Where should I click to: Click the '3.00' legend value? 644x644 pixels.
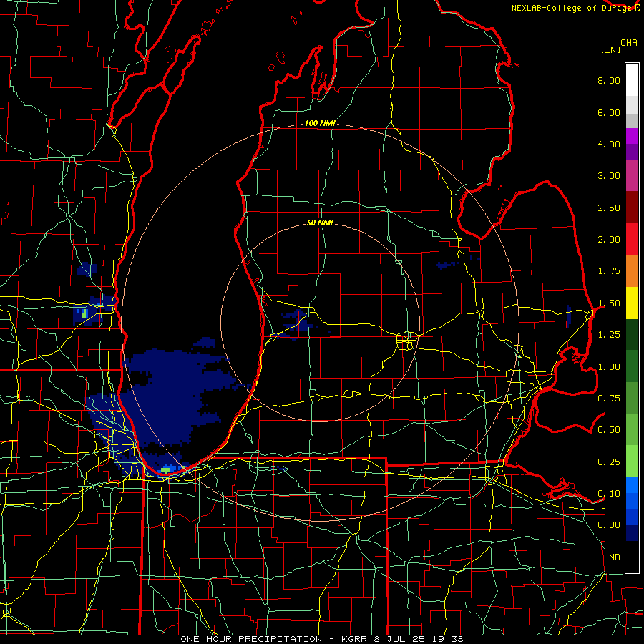point(609,176)
